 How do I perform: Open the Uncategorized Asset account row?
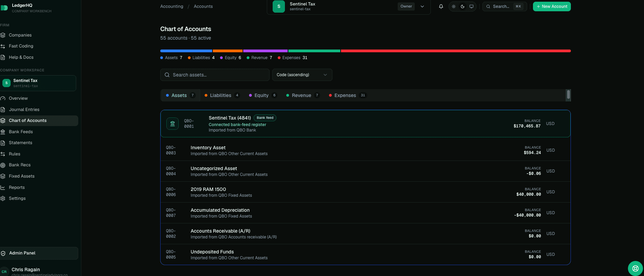point(366,171)
